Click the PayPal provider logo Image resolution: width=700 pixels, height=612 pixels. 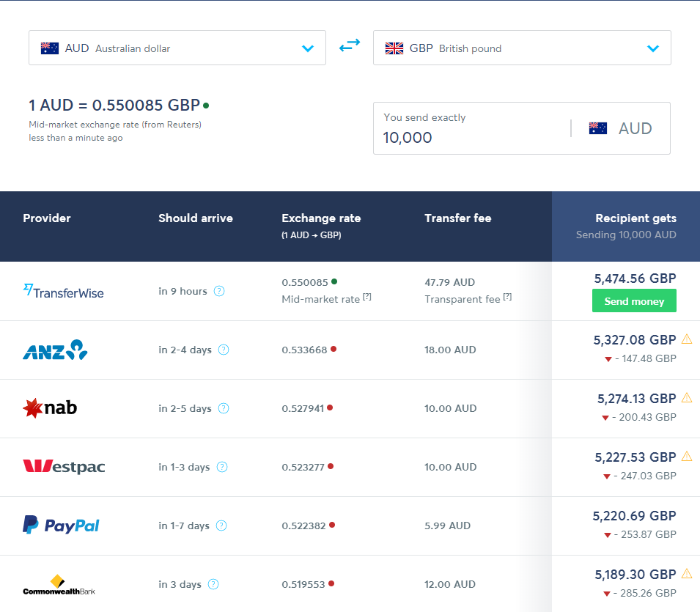pos(61,526)
